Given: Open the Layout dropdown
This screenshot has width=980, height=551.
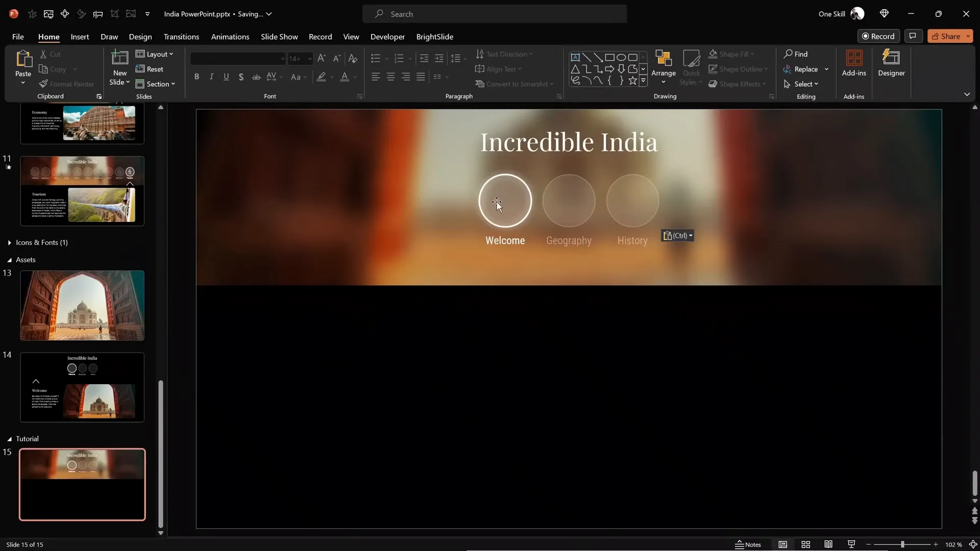Looking at the screenshot, I should 155,54.
